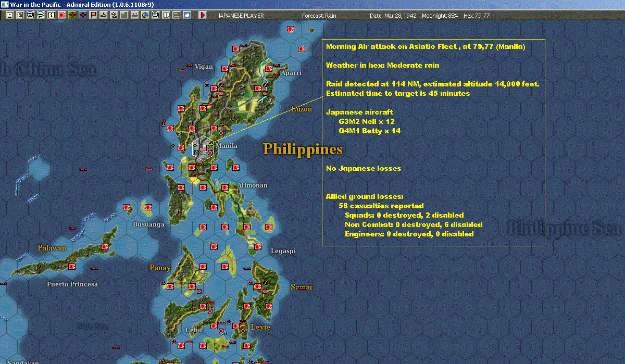This screenshot has width=625, height=364.
Task: Open the globe map icon
Action: point(145,15)
